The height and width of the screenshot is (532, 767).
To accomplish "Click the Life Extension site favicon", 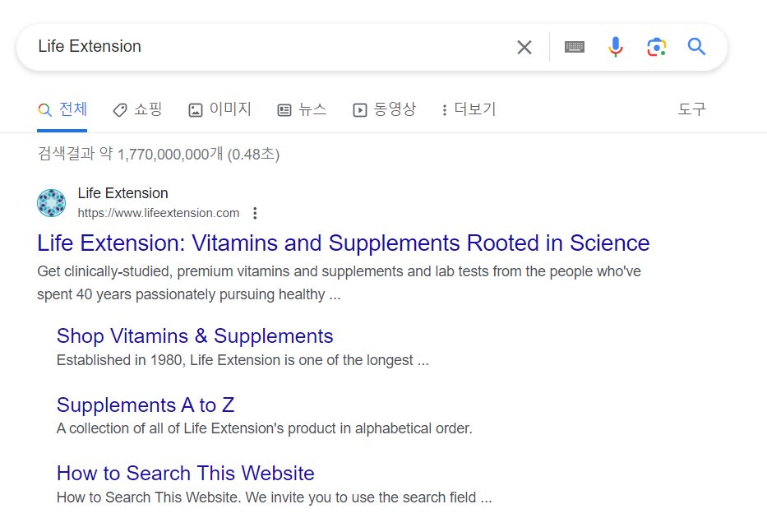I will point(51,203).
